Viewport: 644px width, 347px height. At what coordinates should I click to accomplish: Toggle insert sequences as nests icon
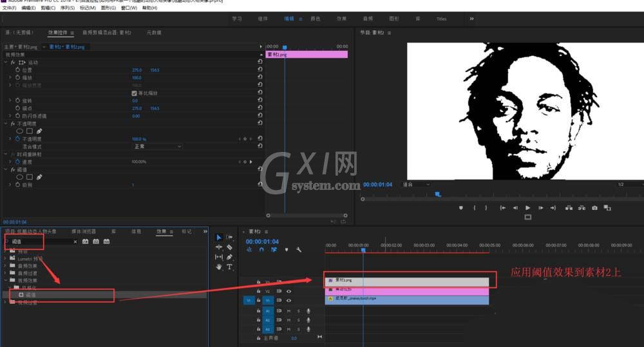(249, 250)
